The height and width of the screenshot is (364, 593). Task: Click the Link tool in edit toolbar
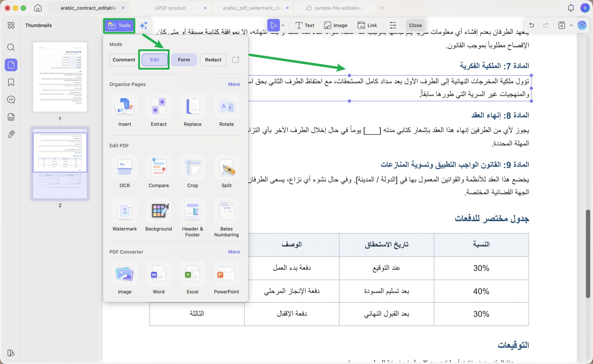tap(367, 25)
